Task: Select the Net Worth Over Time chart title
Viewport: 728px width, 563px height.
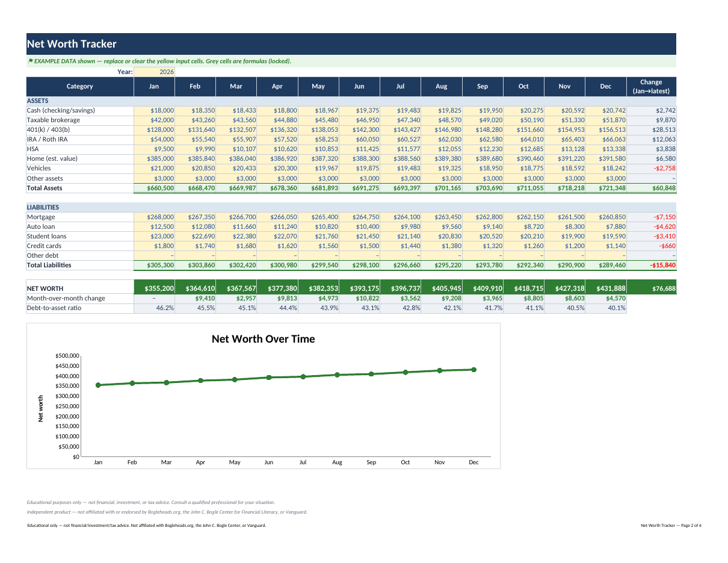Action: tap(263, 339)
